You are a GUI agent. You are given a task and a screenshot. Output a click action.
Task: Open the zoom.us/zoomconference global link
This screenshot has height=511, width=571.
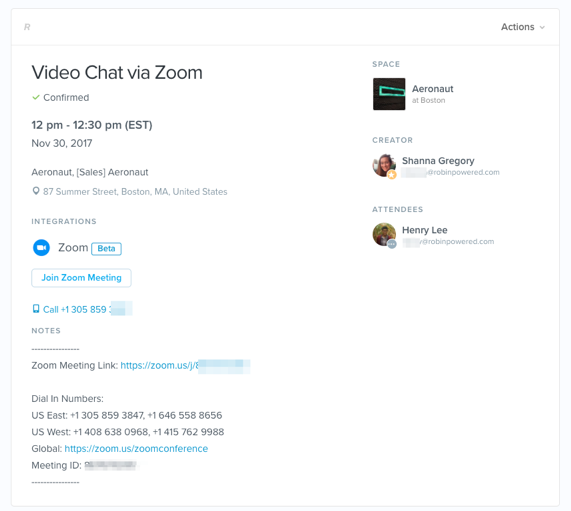coord(136,449)
